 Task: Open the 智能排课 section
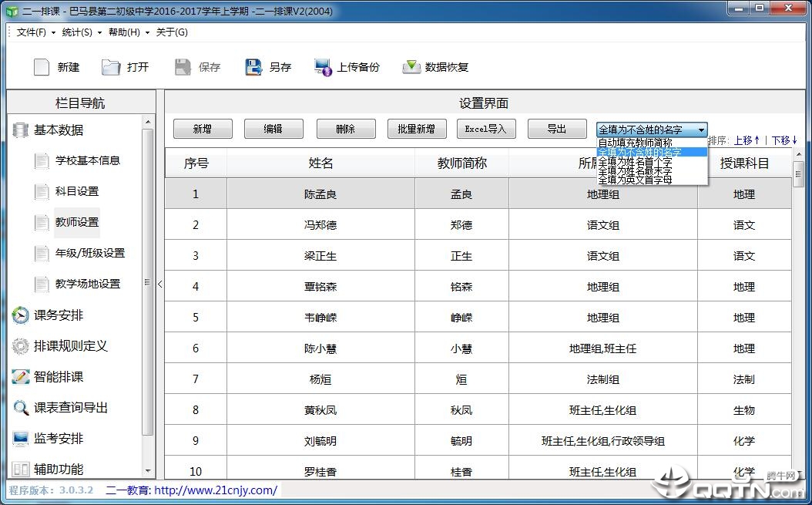(59, 377)
